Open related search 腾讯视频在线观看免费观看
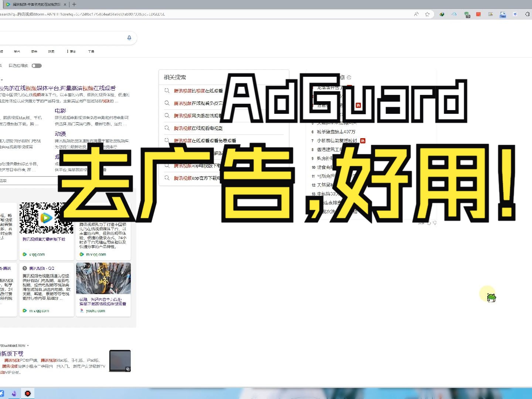The image size is (532, 399). tap(205, 141)
